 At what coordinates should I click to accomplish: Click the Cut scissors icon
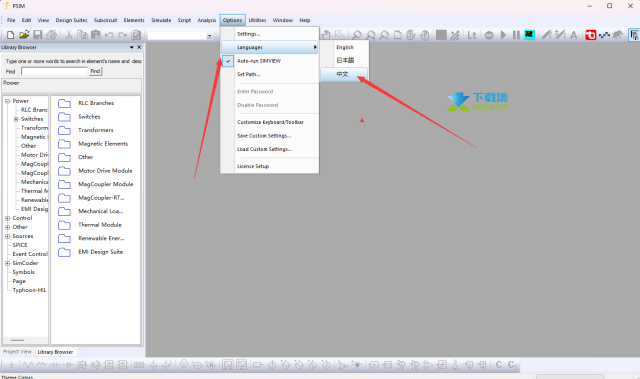tap(69, 35)
